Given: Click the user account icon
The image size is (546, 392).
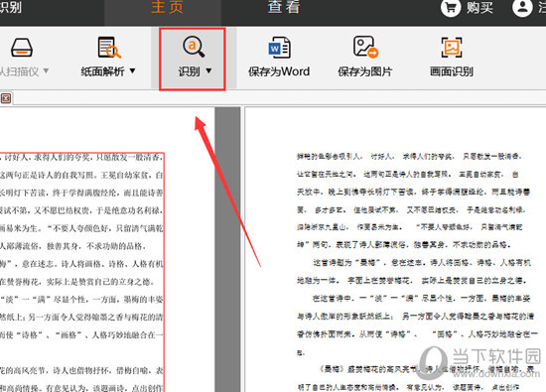Looking at the screenshot, I should [x=522, y=8].
